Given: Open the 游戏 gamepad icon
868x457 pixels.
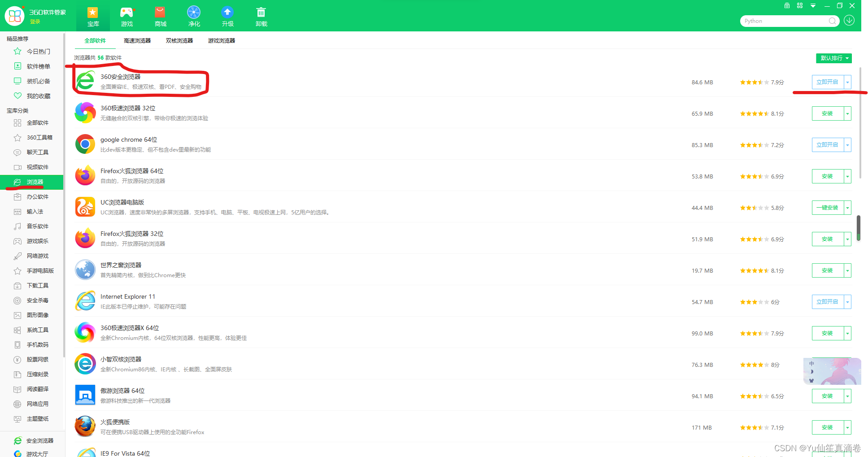Looking at the screenshot, I should click(x=127, y=13).
